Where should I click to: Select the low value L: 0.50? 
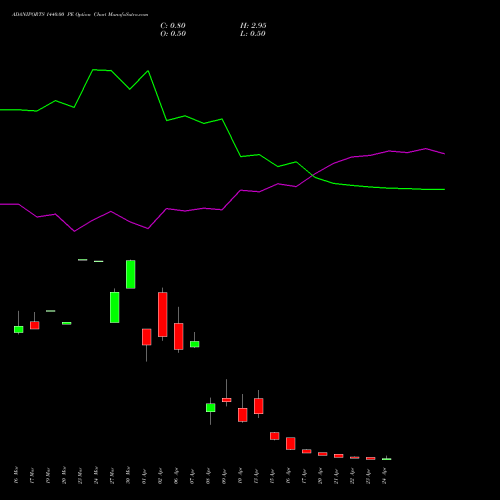point(253,34)
